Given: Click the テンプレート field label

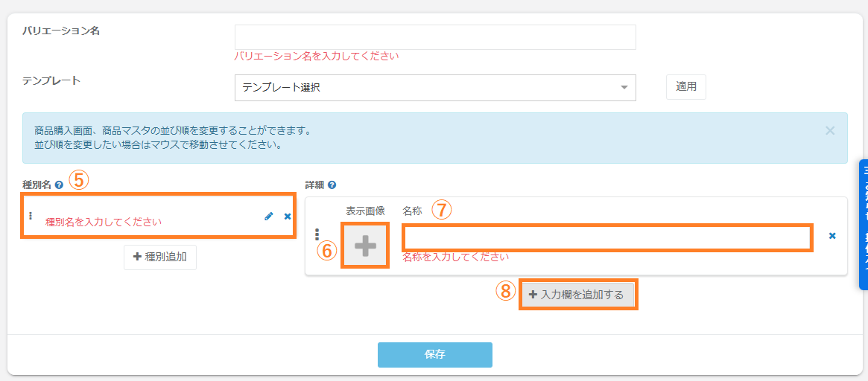Looking at the screenshot, I should (x=51, y=80).
